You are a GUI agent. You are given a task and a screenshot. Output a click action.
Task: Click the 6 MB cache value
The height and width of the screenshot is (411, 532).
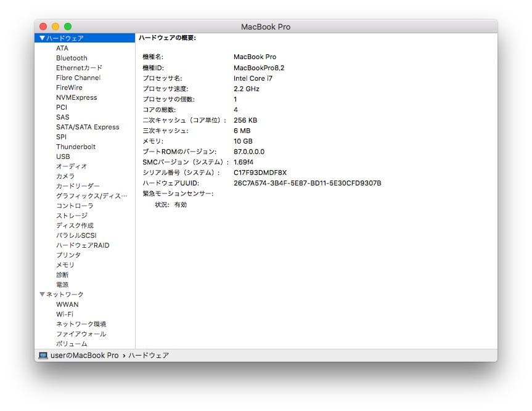(242, 131)
